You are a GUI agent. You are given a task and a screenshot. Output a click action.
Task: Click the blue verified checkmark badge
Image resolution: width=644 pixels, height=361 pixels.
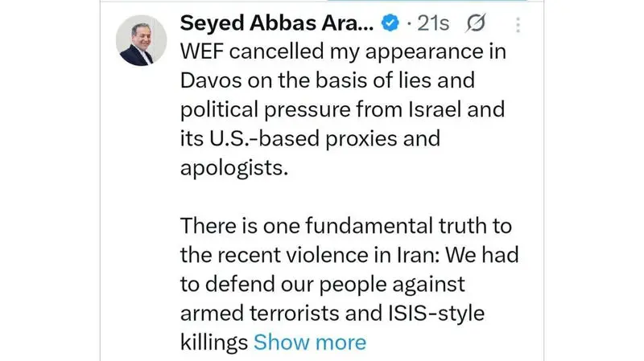390,25
